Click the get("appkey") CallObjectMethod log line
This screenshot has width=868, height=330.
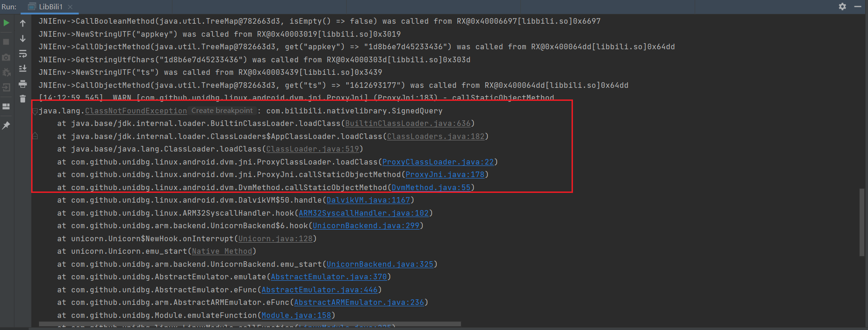click(356, 47)
